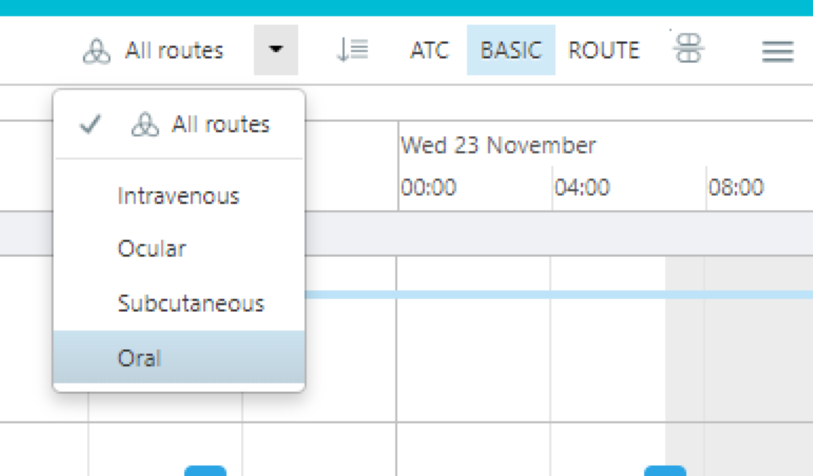Click the Wed 23 November date header
Viewport: 813px width, 476px height.
point(498,146)
